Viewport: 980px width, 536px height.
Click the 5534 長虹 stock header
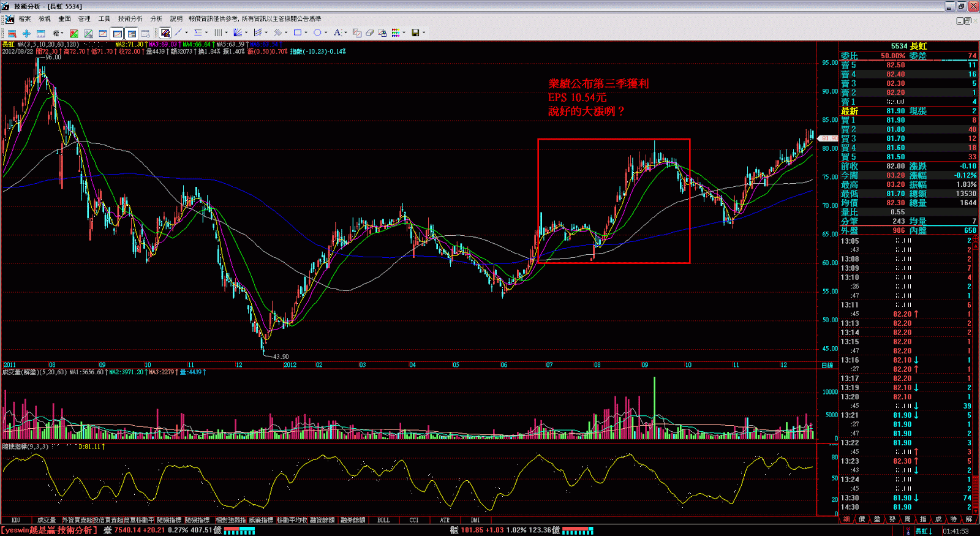pos(909,46)
